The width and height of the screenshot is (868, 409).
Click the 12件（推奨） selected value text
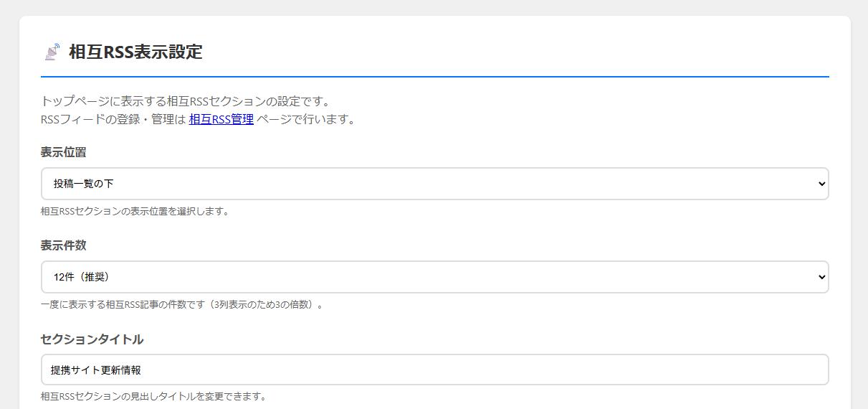tap(82, 277)
